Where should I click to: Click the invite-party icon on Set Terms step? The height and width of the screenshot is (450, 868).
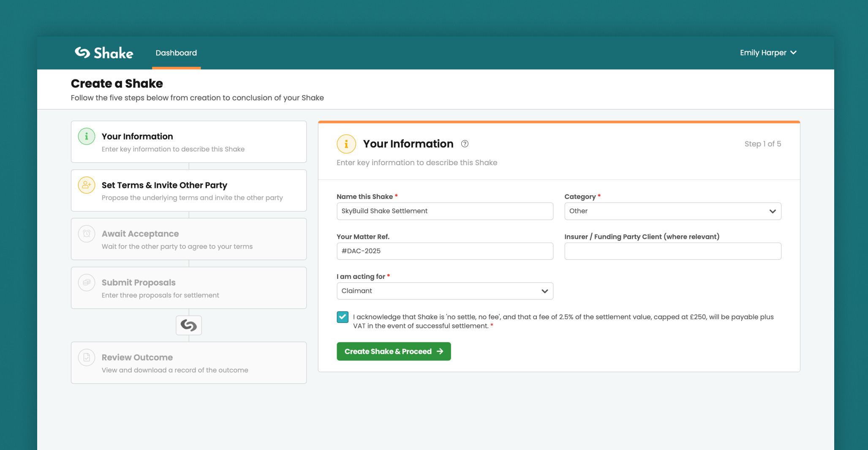coord(86,185)
